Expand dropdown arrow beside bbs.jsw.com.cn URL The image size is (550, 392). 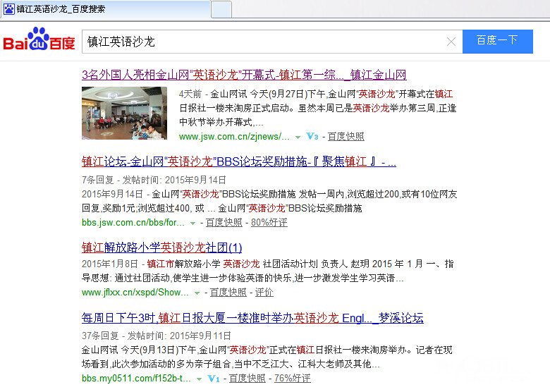[193, 223]
